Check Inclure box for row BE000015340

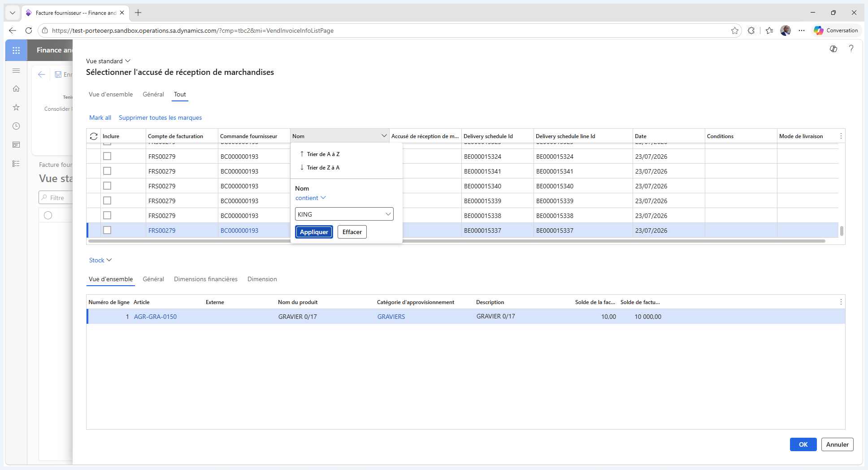pyautogui.click(x=107, y=186)
